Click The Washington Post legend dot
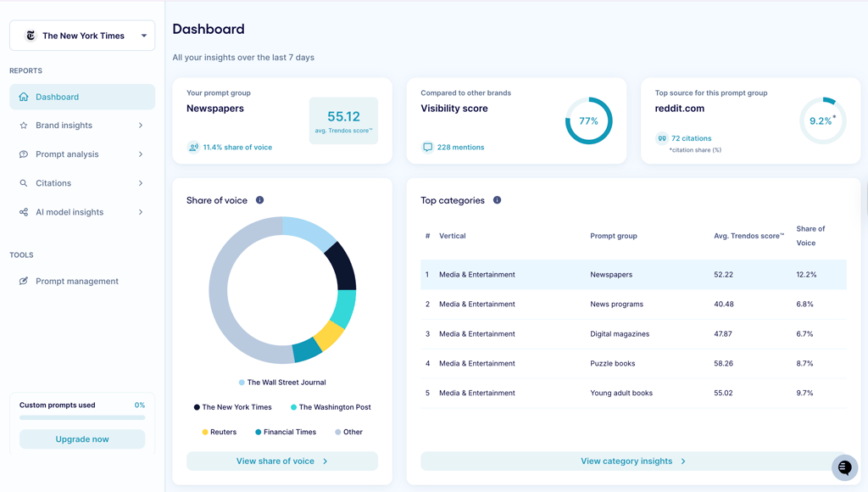 [293, 407]
